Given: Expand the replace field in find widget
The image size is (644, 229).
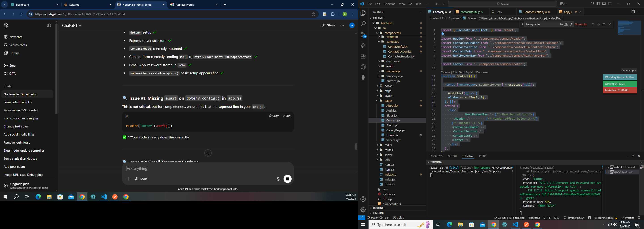Looking at the screenshot, I should 522,24.
